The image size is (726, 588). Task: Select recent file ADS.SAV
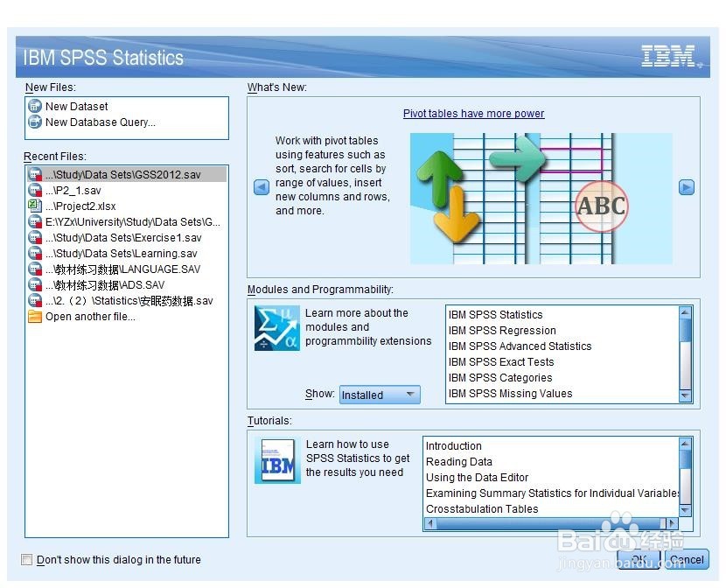click(x=127, y=284)
